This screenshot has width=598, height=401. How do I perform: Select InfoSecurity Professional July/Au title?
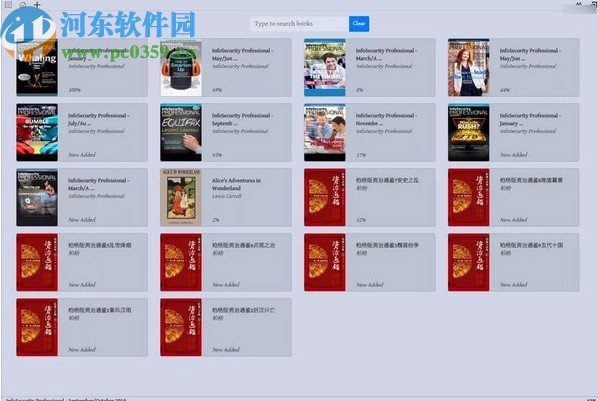point(98,119)
